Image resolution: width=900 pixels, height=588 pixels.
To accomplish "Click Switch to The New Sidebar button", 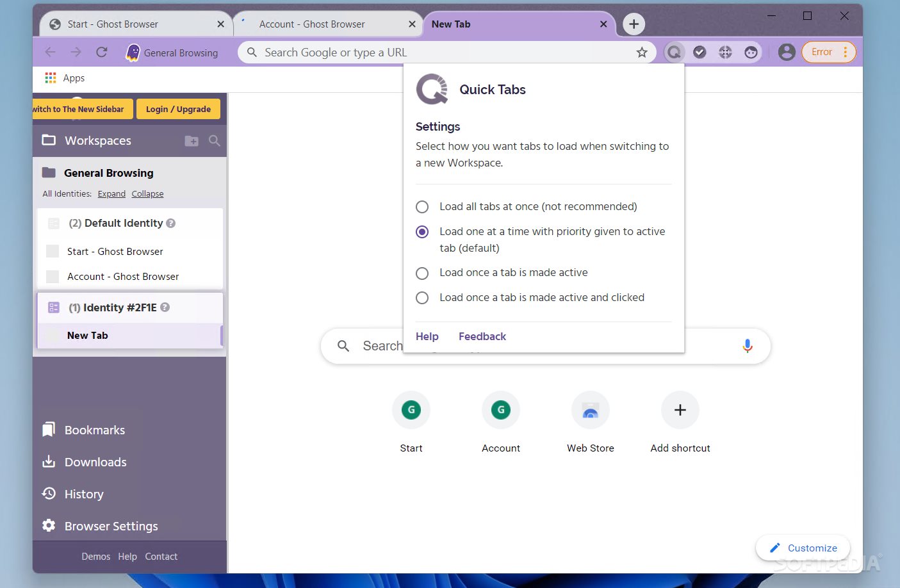I will point(83,110).
